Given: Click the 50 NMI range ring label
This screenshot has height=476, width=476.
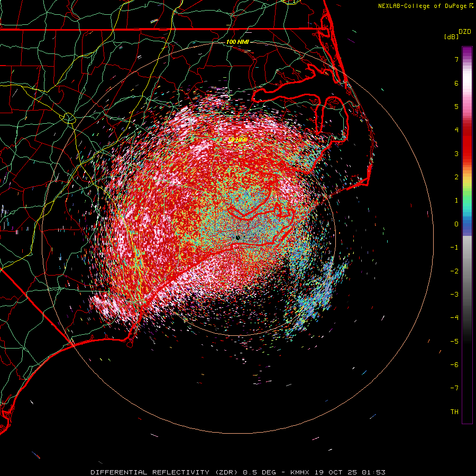Looking at the screenshot, I should pos(237,140).
